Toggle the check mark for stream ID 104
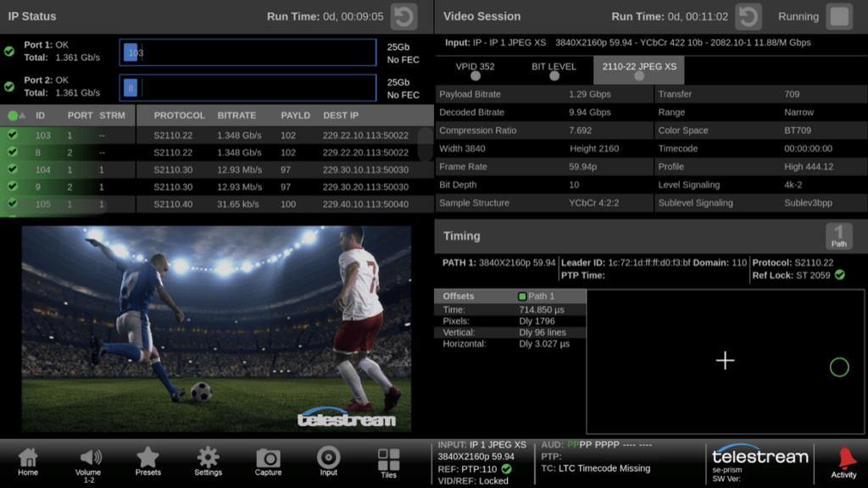 coord(13,169)
